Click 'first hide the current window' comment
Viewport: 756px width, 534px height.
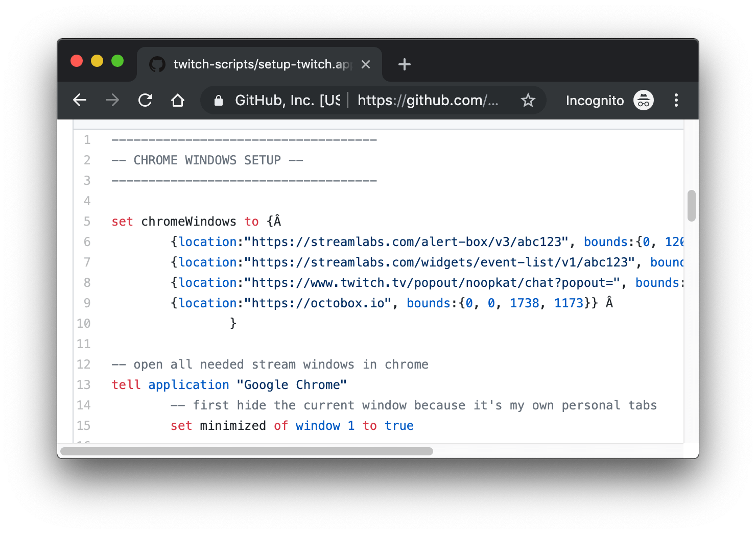point(414,405)
